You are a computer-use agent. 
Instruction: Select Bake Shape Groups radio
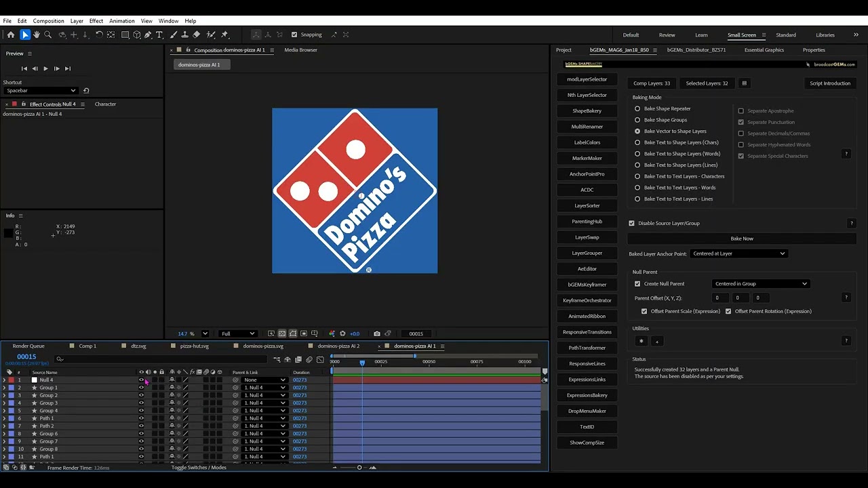pos(637,120)
